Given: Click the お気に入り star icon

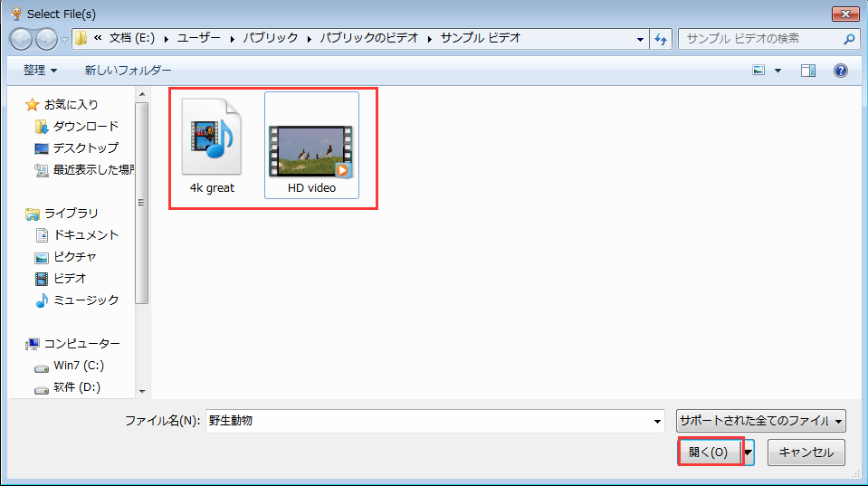Looking at the screenshot, I should [x=32, y=104].
